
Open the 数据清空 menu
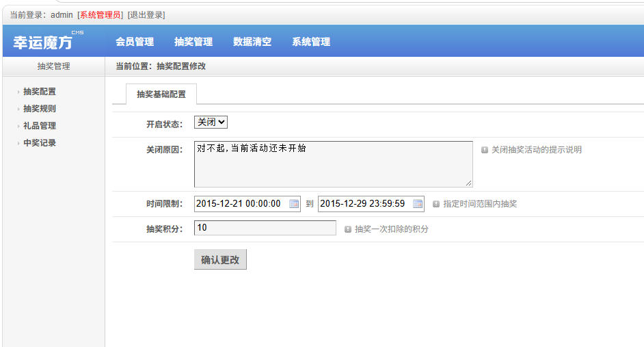point(252,42)
